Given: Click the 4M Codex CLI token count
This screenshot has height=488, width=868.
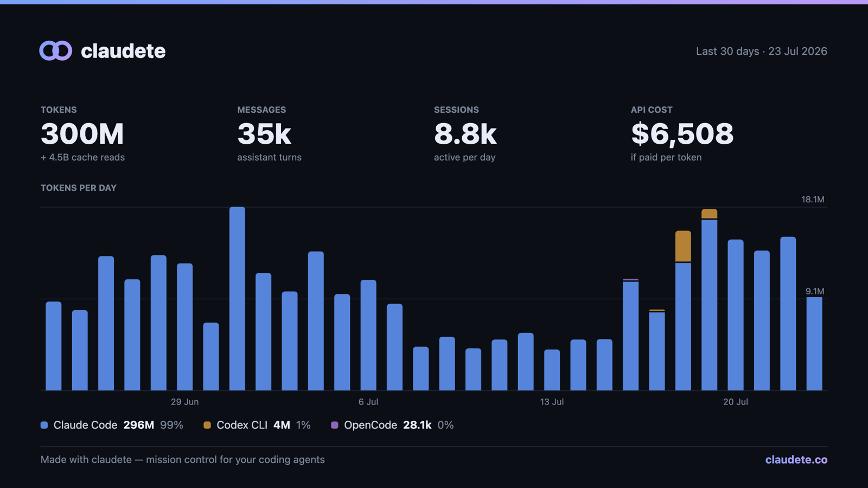Looking at the screenshot, I should 282,425.
